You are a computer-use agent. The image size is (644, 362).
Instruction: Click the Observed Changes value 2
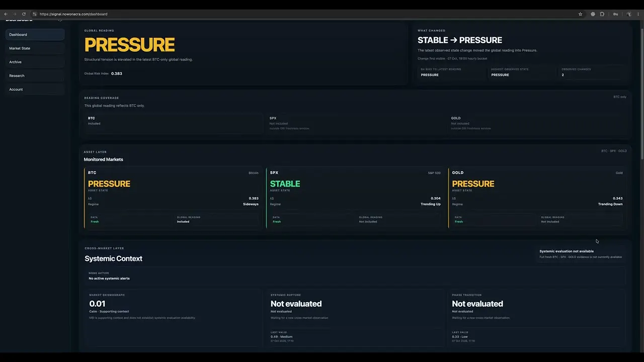pos(562,75)
